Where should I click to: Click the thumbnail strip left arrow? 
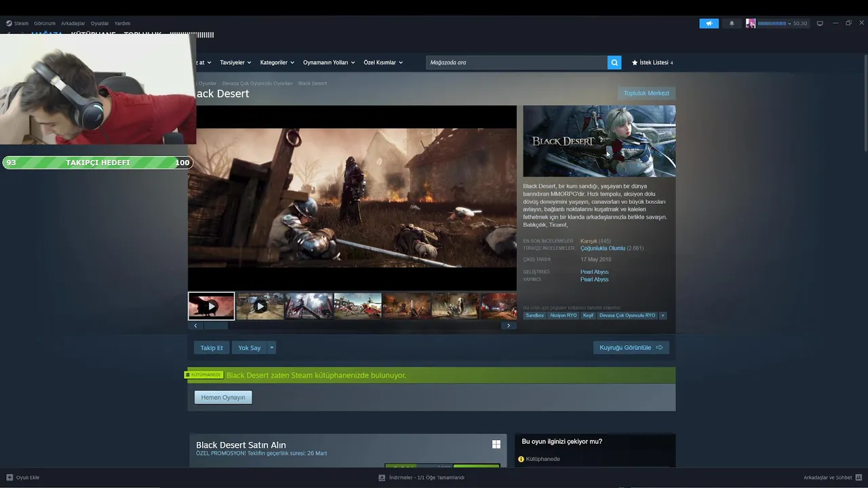click(x=195, y=326)
